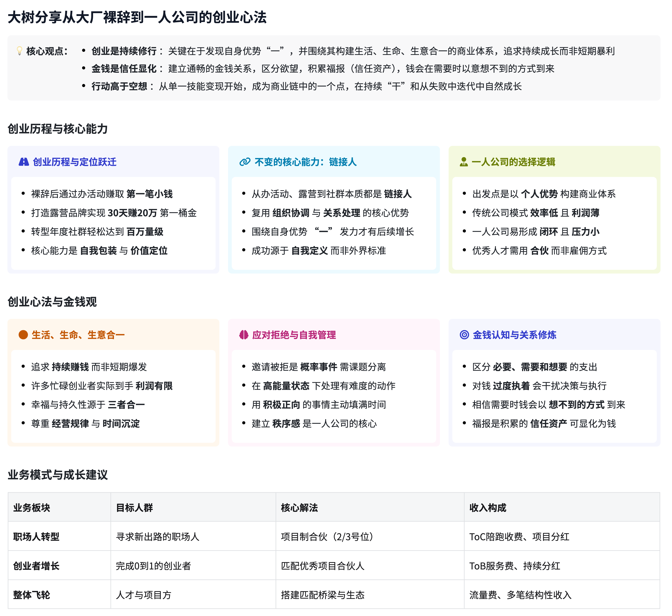
Task: Click the person icon beside 一人公司的选择逻辑
Action: pyautogui.click(x=464, y=162)
